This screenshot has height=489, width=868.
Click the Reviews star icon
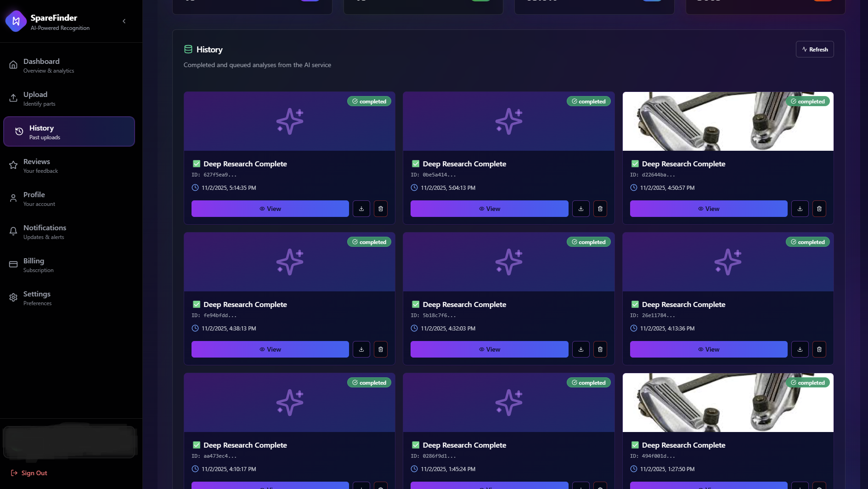[13, 165]
